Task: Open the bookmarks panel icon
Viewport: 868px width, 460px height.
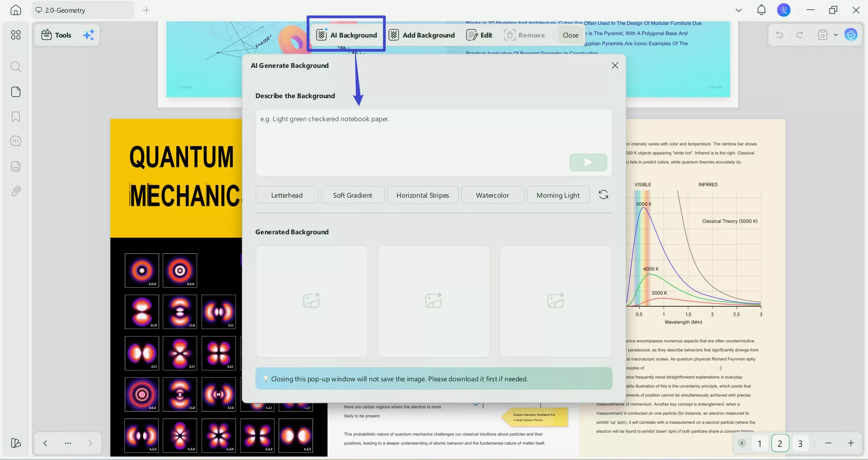Action: [x=16, y=117]
